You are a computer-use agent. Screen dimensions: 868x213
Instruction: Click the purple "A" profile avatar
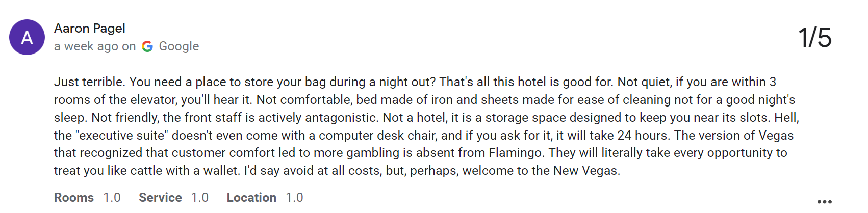coord(27,37)
